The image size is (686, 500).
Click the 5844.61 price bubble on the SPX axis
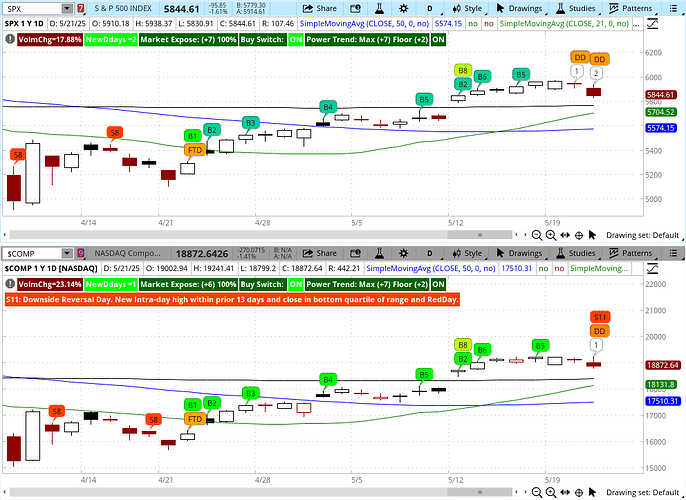coord(661,94)
